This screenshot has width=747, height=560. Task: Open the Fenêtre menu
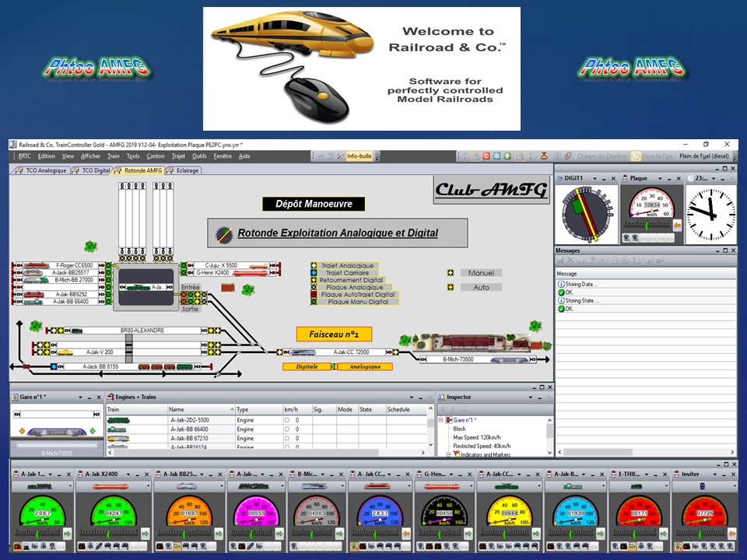[223, 156]
